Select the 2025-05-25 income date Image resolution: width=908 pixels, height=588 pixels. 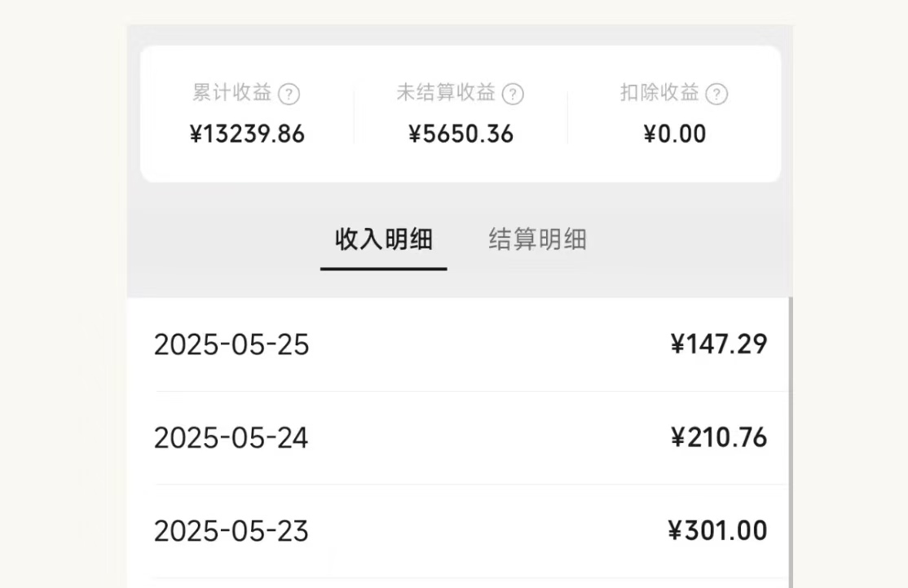pos(231,345)
